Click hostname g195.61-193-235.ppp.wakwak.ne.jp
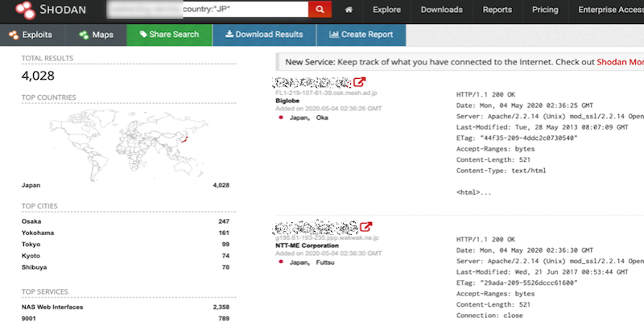Screen dimensions: 644x322 coord(327,237)
